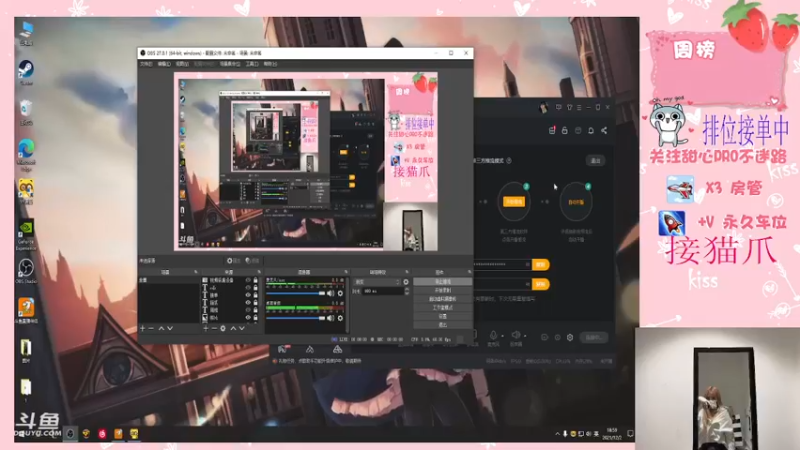Open the hamburger menu in Douyu title bar
Screen dimensions: 800x450
pos(579,108)
